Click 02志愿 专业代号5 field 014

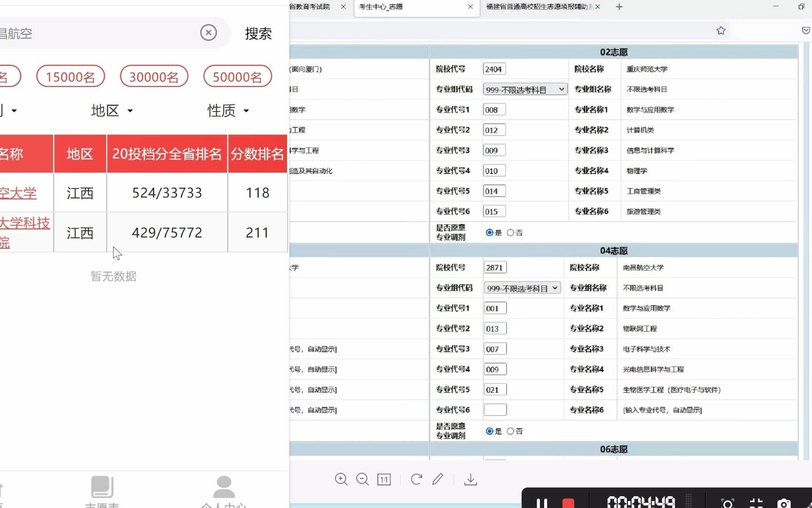(494, 191)
